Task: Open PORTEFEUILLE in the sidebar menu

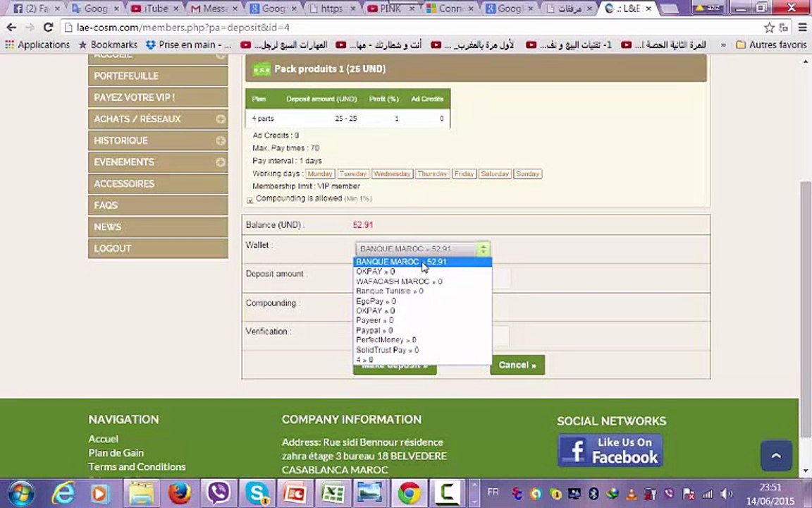Action: [158, 76]
